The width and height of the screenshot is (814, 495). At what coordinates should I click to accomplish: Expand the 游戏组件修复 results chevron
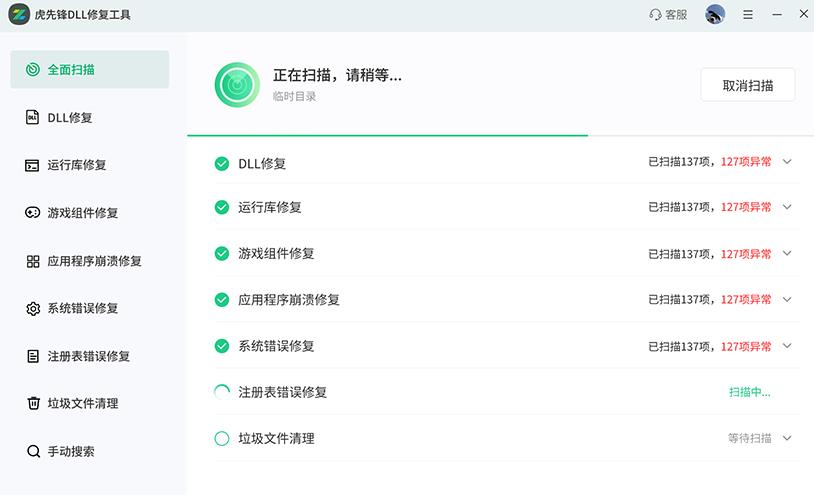[787, 254]
